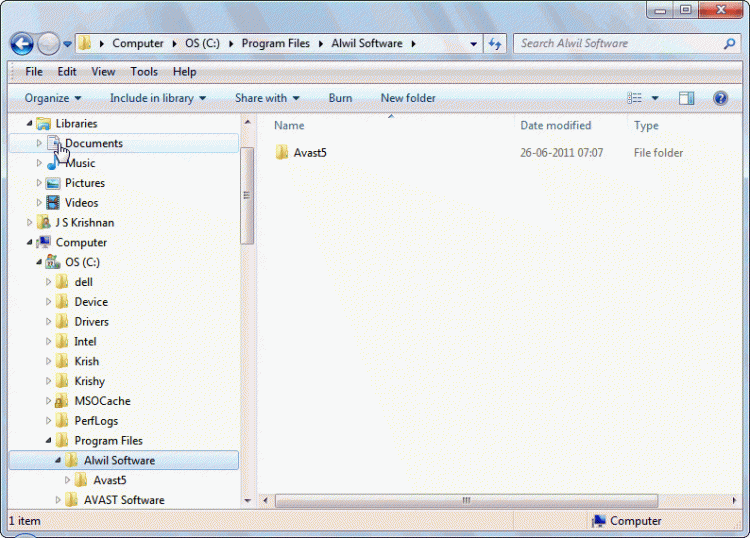
Task: Click horizontal scrollbar right arrow
Action: click(734, 501)
